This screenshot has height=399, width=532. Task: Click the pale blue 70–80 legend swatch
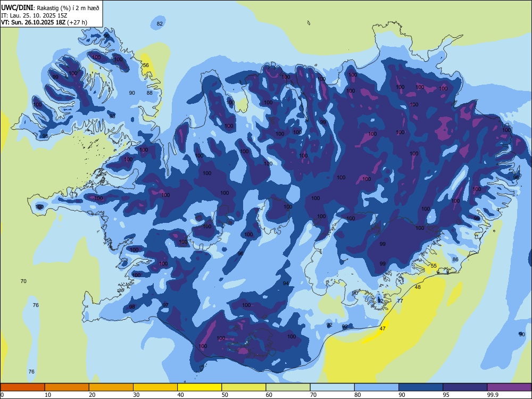[x=332, y=387]
